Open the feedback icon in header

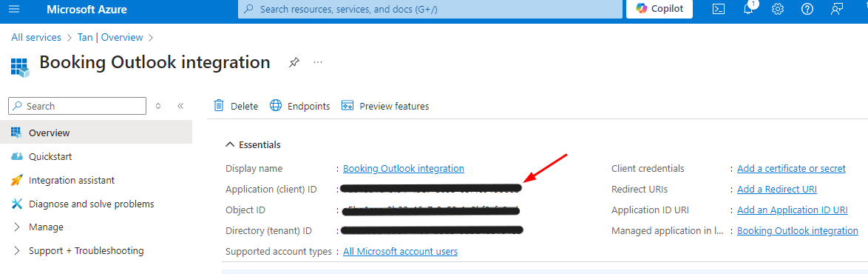click(837, 10)
